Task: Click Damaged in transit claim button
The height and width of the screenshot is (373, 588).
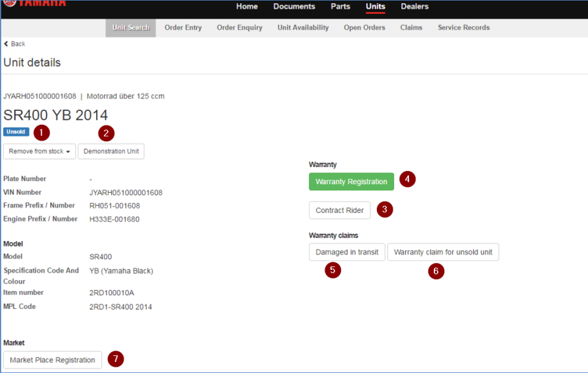Action: [347, 252]
